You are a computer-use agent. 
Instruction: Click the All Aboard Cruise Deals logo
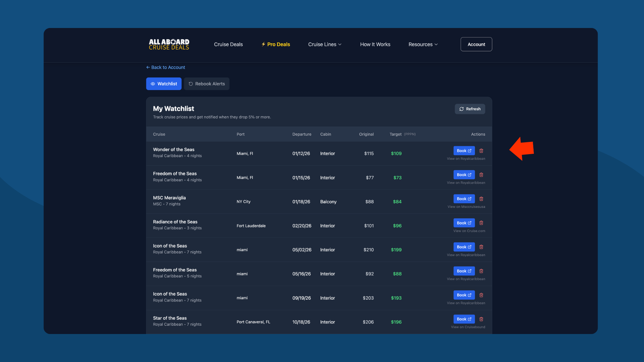pos(169,44)
